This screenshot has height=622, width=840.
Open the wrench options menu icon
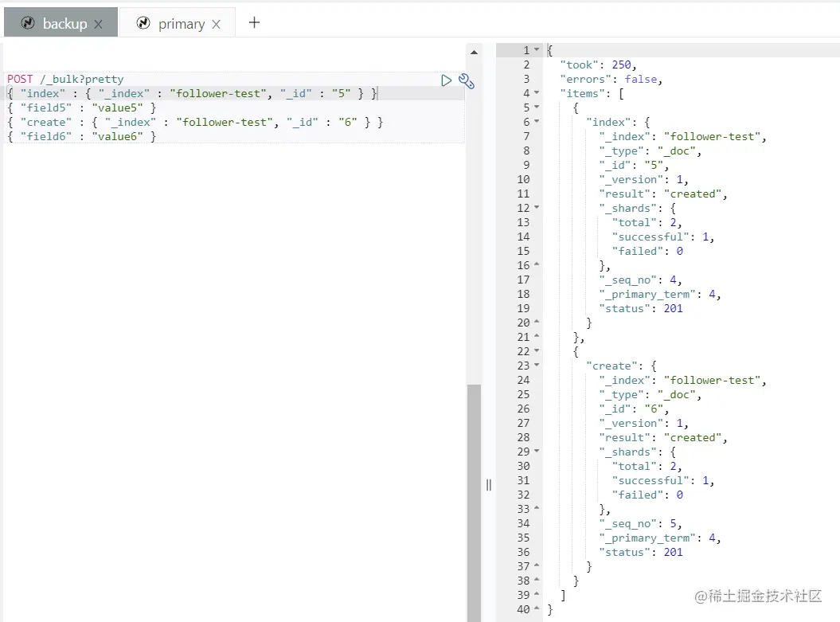(x=466, y=81)
